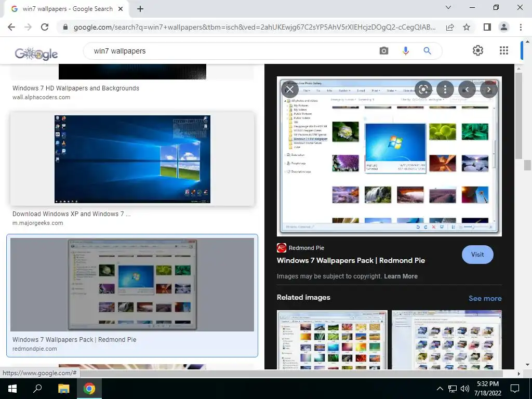Reload the Google search page
Screen dimensions: 532x399
[x=45, y=27]
